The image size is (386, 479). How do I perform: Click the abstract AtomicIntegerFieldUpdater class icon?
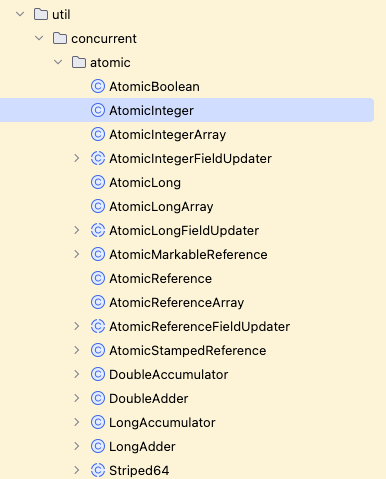point(98,158)
